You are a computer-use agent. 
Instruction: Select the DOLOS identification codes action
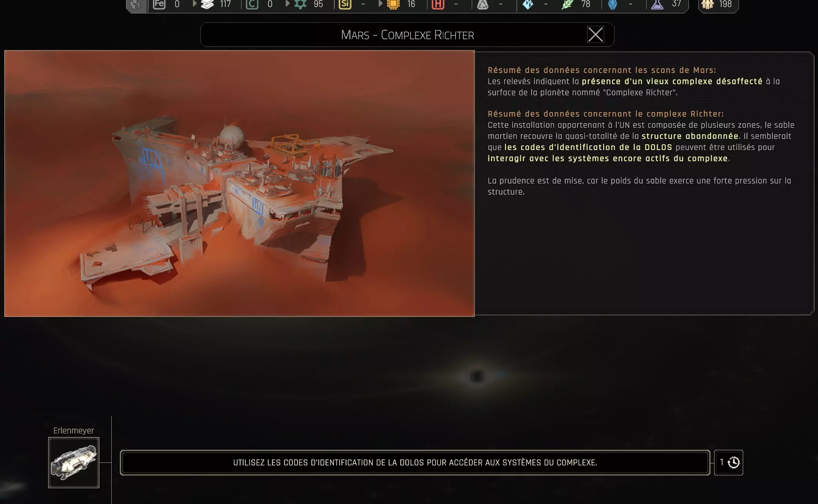pos(415,462)
